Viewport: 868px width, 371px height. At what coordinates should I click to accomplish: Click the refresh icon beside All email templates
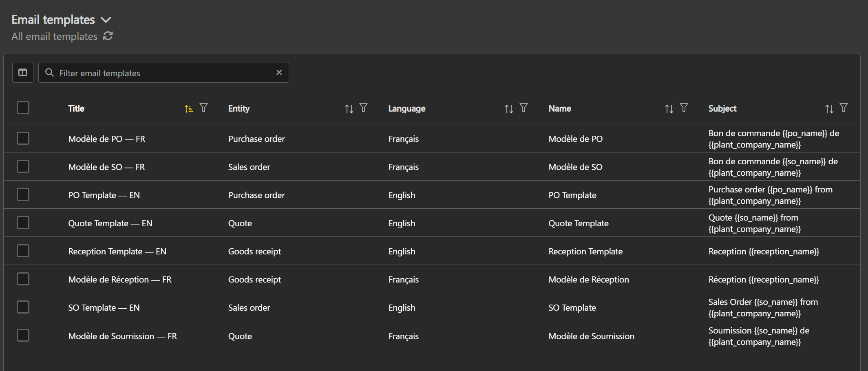(108, 36)
